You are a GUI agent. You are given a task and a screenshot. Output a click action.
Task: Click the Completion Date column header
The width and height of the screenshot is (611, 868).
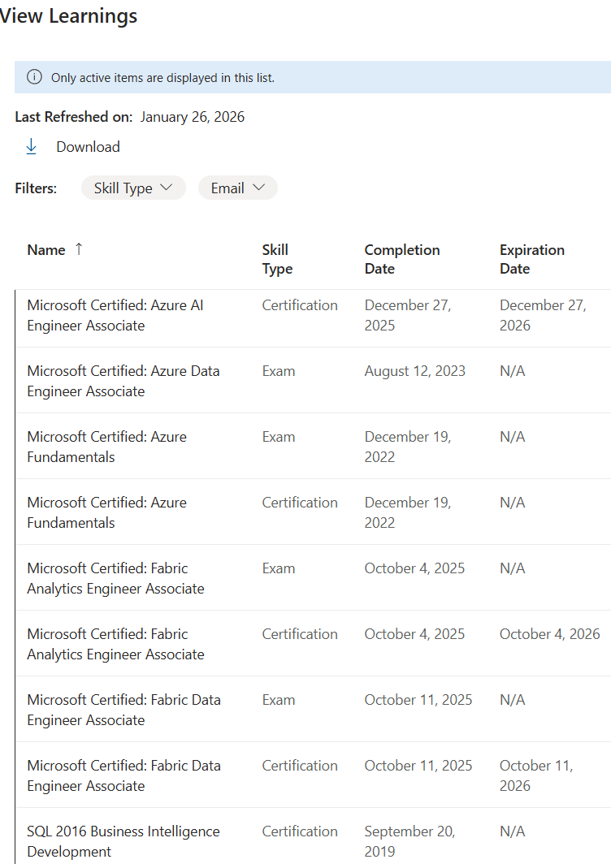tap(402, 259)
